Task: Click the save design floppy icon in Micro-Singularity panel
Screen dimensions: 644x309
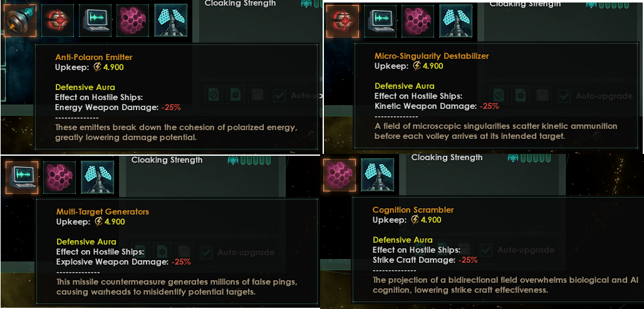Action: pyautogui.click(x=543, y=96)
